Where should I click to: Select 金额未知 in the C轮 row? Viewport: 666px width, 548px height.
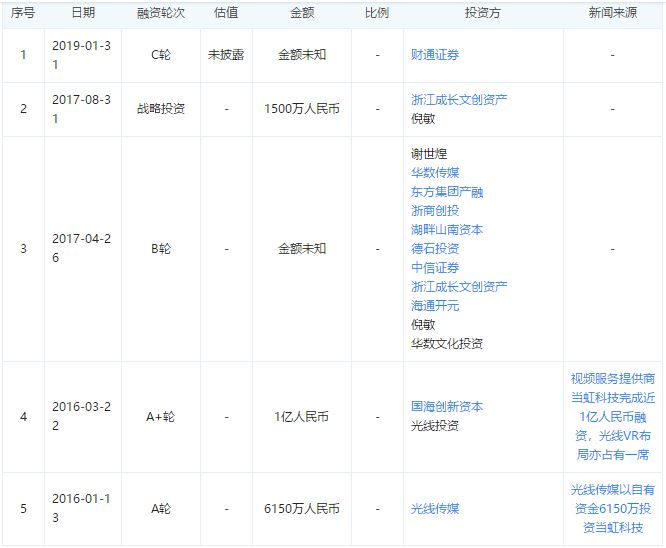[x=302, y=55]
